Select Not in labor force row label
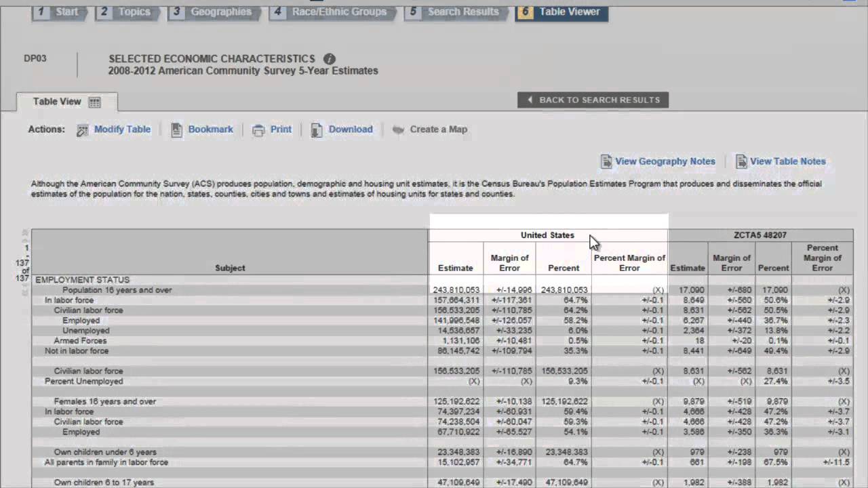The width and height of the screenshot is (868, 488). click(x=77, y=351)
